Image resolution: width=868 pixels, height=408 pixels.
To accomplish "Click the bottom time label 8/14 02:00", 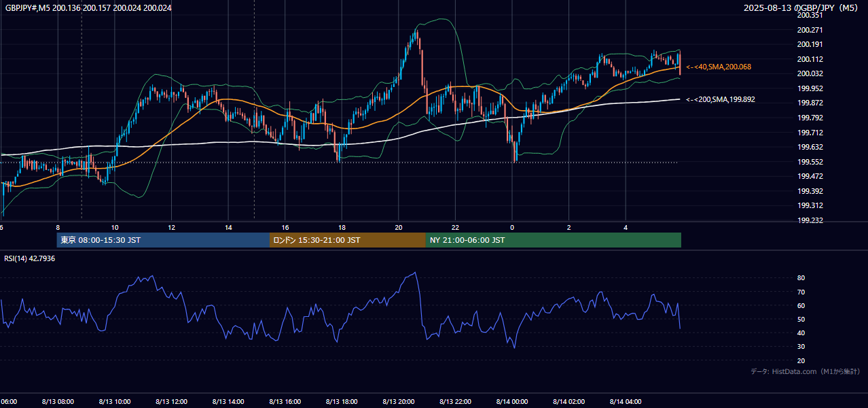I will tap(569, 402).
